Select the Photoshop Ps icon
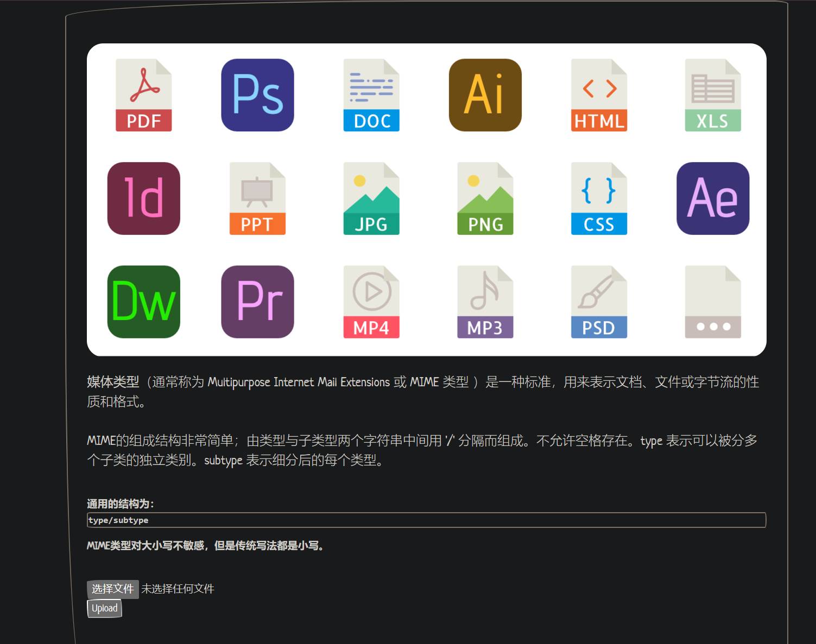The width and height of the screenshot is (816, 644). point(257,95)
